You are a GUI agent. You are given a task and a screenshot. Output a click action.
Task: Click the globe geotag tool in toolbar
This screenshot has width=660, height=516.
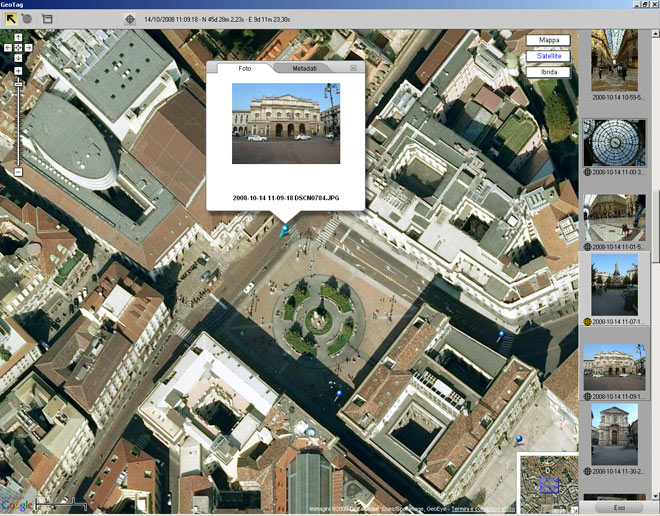[27, 19]
